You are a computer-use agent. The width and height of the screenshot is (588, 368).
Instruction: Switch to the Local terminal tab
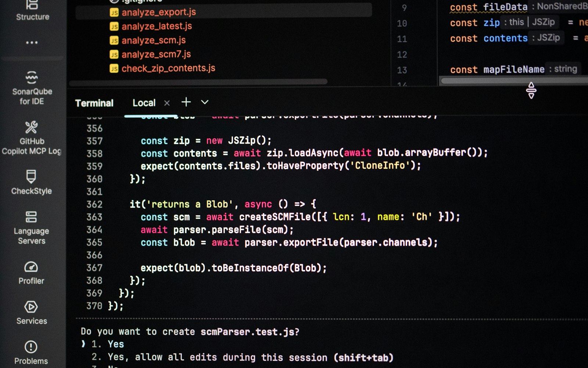[144, 103]
